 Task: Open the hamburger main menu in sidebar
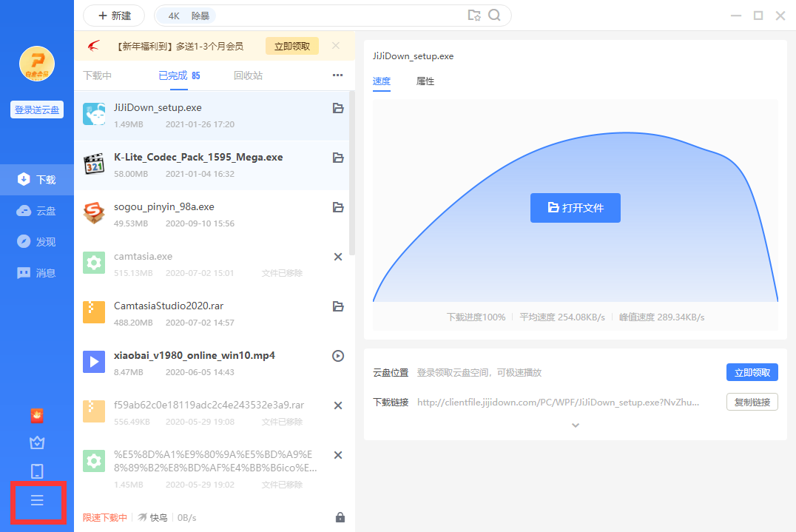tap(37, 501)
